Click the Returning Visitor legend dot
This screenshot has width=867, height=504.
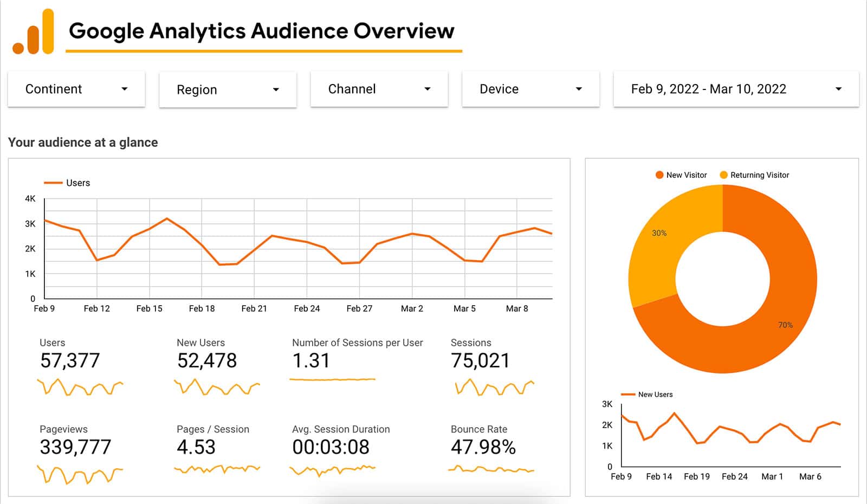tap(723, 175)
